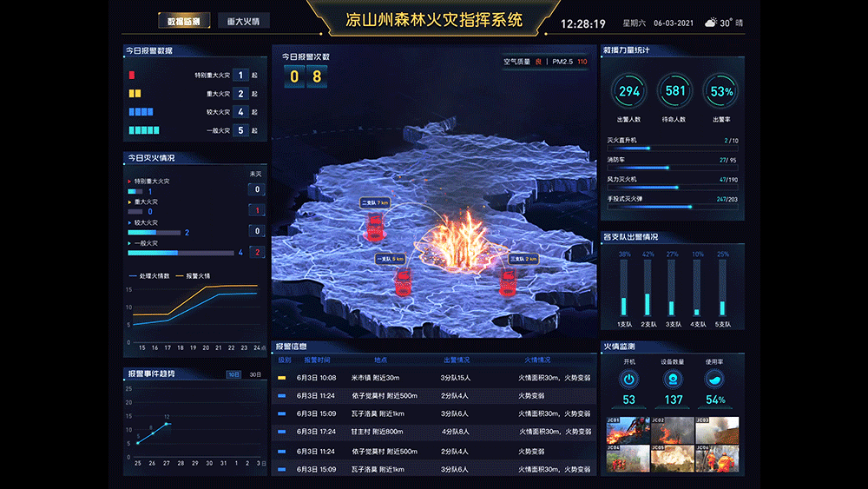Open the JC06 camera feed
The height and width of the screenshot is (489, 868).
pos(717,459)
